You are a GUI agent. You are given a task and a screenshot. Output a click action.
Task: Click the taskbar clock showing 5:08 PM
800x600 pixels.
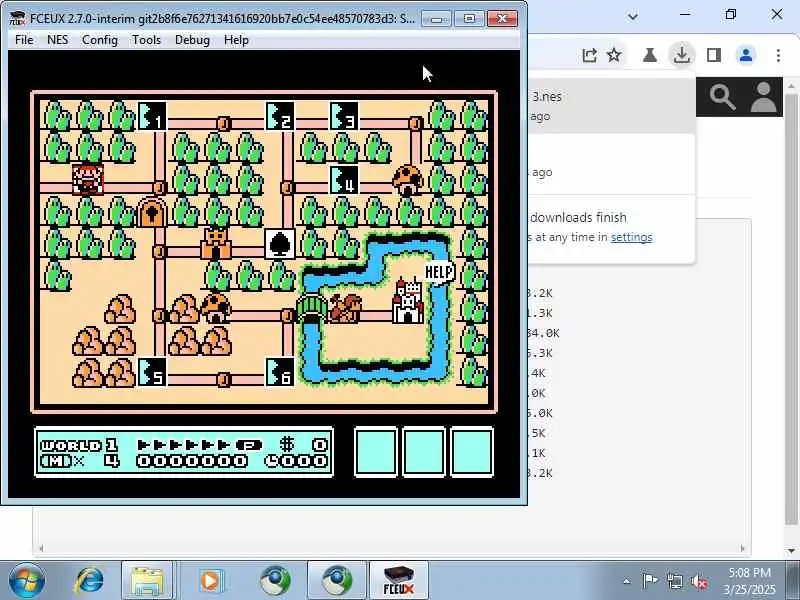coord(749,581)
